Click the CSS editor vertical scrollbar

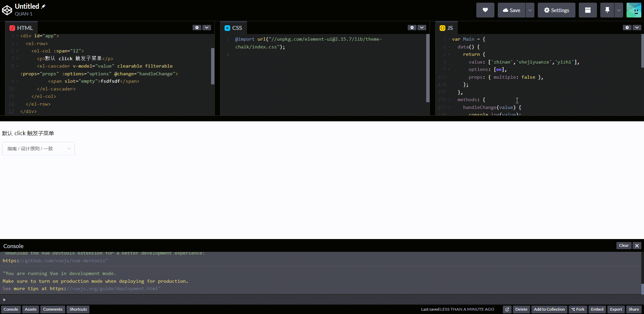point(428,68)
